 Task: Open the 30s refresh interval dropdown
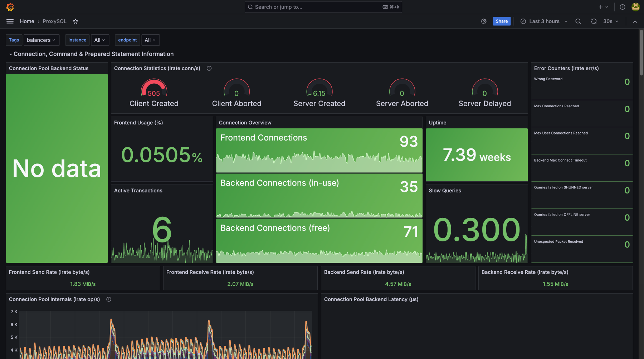[611, 21]
